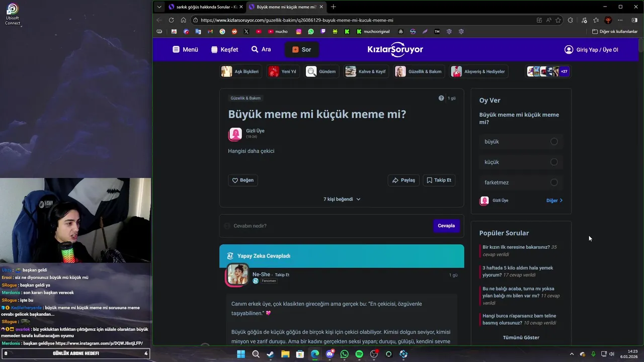Open a new browser tab
Screen dimensions: 644x362
tap(333, 7)
